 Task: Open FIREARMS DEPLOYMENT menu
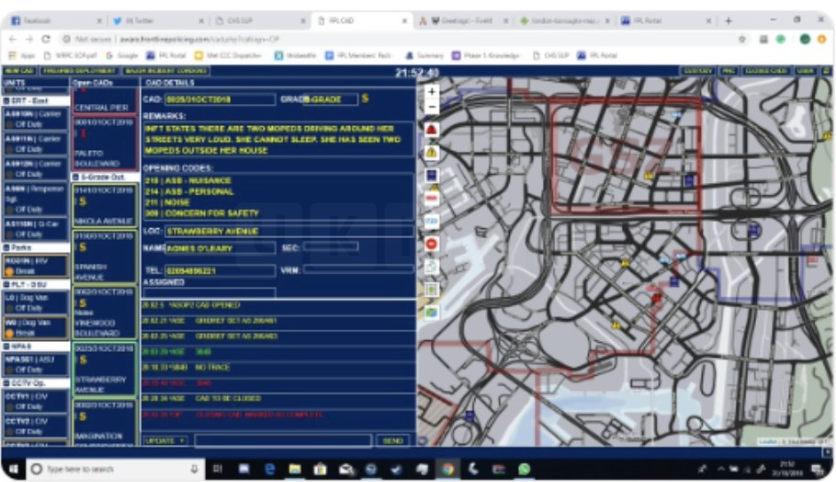point(79,70)
